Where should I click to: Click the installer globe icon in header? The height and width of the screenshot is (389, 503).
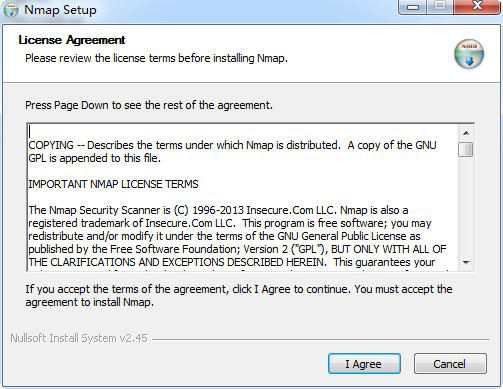coord(469,54)
